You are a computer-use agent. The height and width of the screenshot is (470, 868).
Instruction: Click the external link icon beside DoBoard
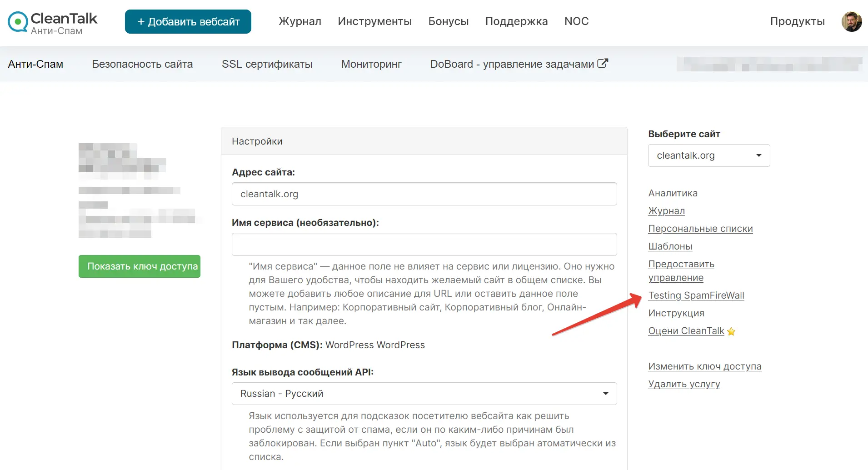click(x=603, y=63)
